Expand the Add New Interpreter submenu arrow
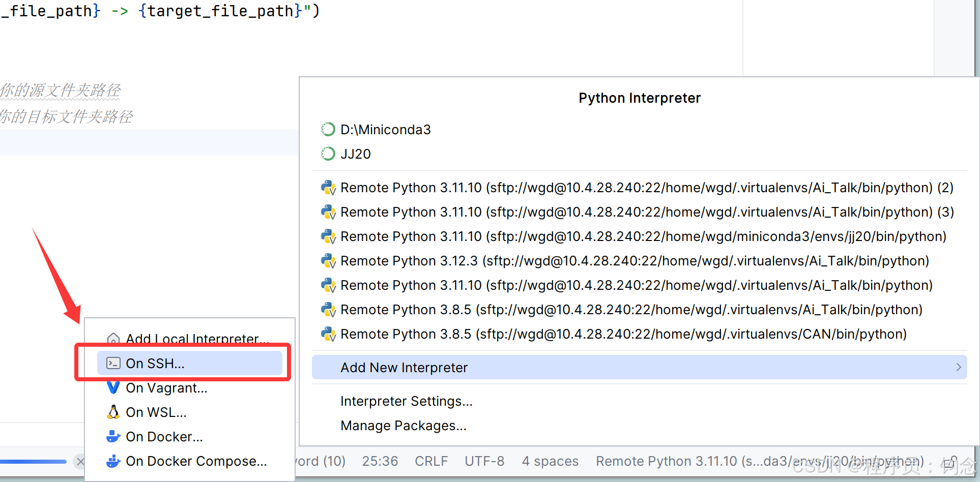This screenshot has width=980, height=482. [959, 367]
